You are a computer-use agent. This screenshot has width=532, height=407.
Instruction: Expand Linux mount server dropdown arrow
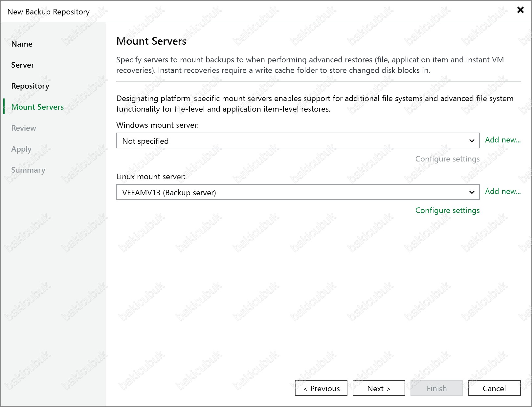(x=472, y=192)
